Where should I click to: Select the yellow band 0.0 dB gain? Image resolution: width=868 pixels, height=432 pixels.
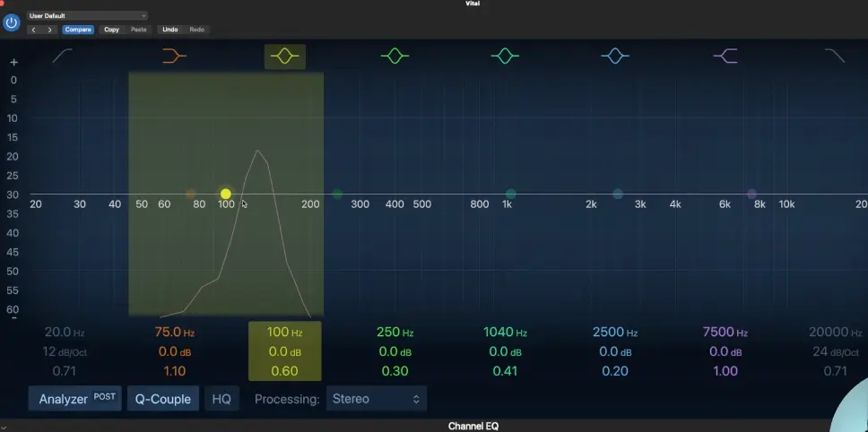[285, 352]
